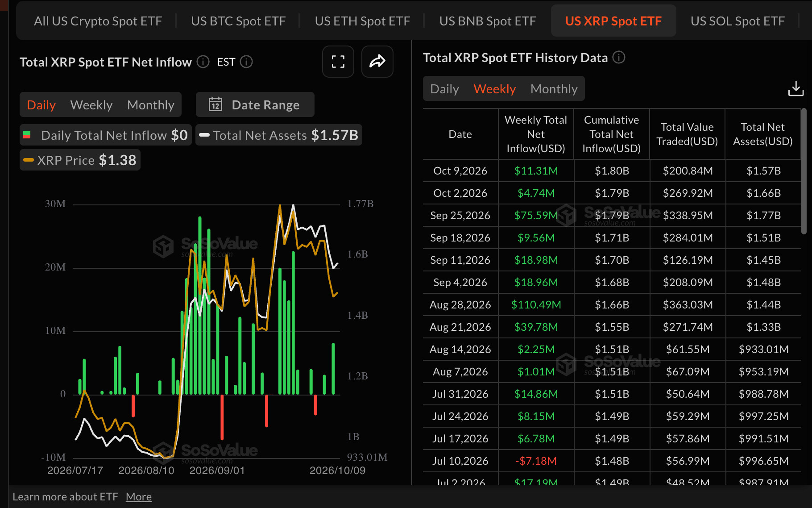This screenshot has height=508, width=812.
Task: Switch to US BTC Spot ETF tab
Action: (238, 21)
